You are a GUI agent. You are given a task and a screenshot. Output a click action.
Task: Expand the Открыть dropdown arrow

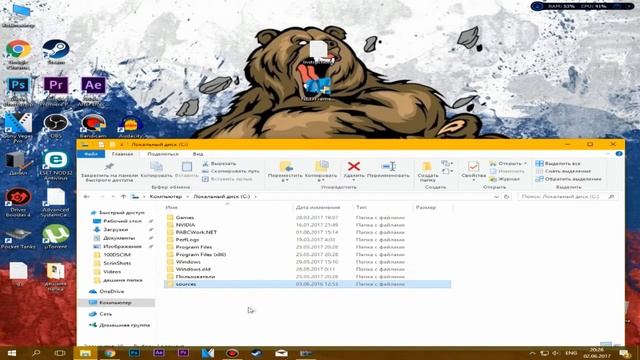(525, 164)
